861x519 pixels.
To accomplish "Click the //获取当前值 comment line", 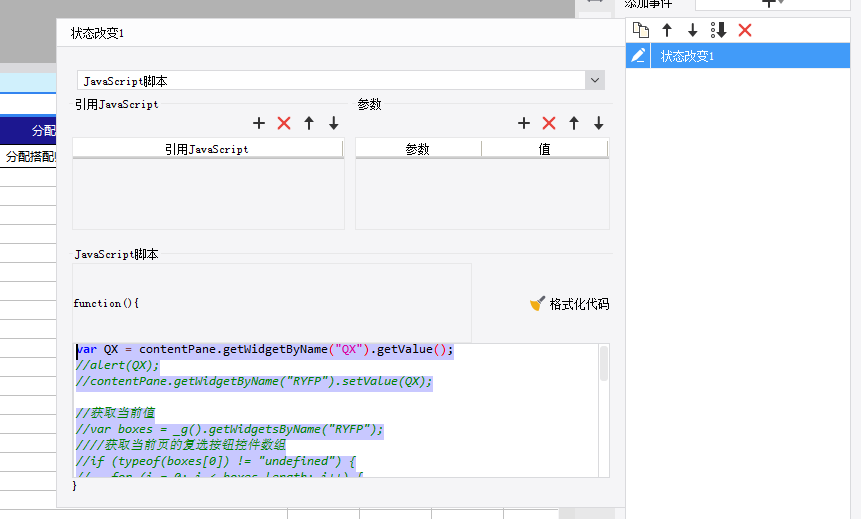I will [115, 413].
